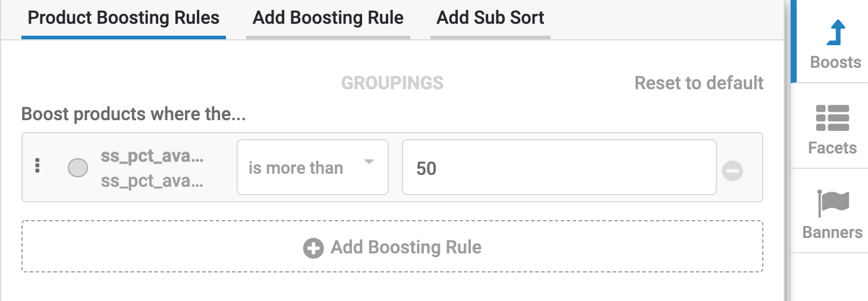868x301 pixels.
Task: Toggle the circle beside ss_pct_ava rule
Action: click(78, 168)
